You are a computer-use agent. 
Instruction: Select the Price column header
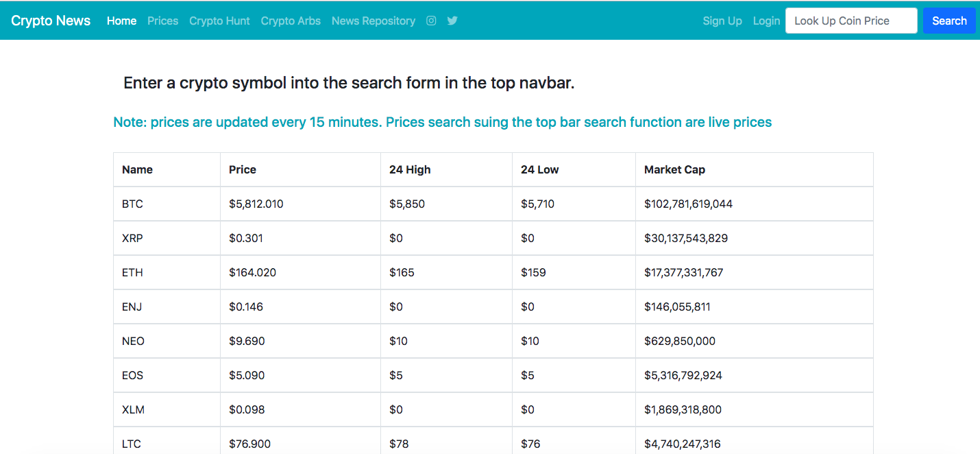pos(300,169)
